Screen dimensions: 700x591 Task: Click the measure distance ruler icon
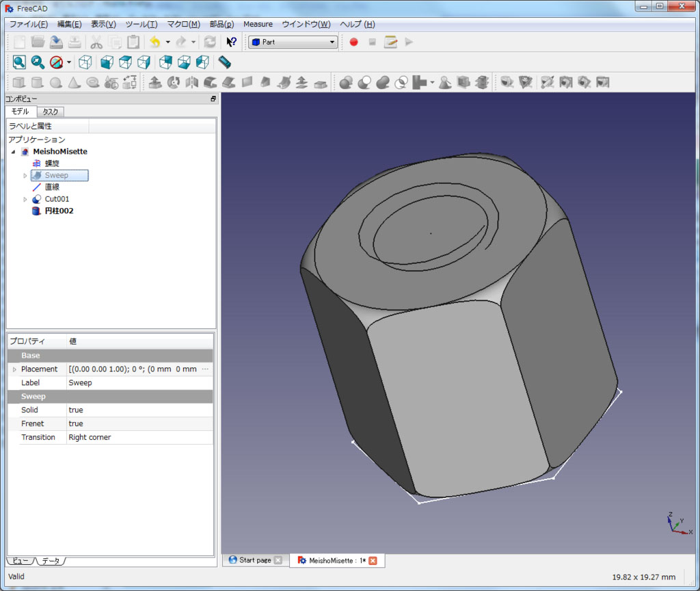coord(224,62)
